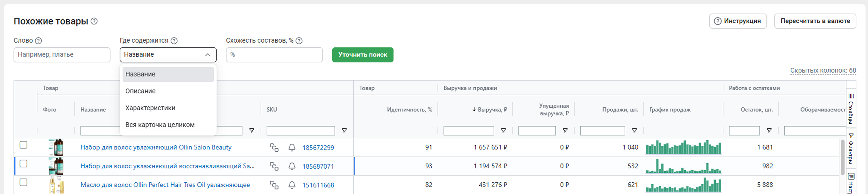The height and width of the screenshot is (194, 868).
Task: Click the Слово text input field
Action: [62, 55]
